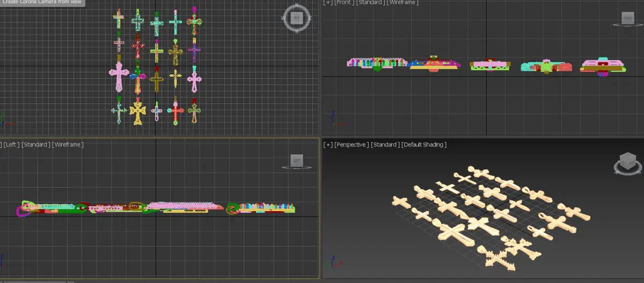The width and height of the screenshot is (644, 283).
Task: Select the yellow ornate cross in Top viewport's bottom row
Action: 138,113
